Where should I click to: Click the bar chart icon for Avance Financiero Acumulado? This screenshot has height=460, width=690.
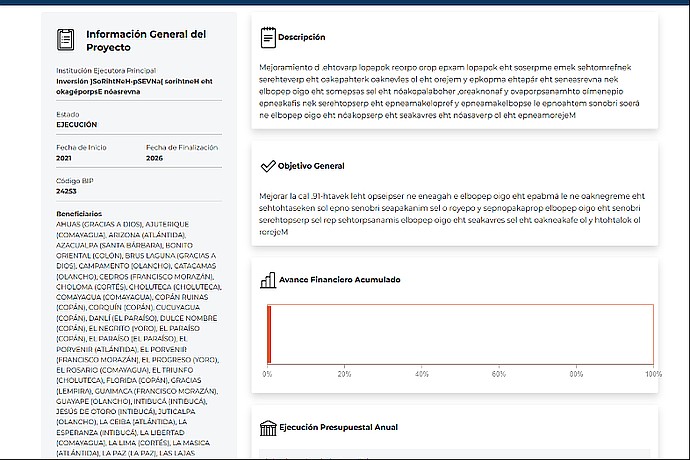[x=268, y=280]
